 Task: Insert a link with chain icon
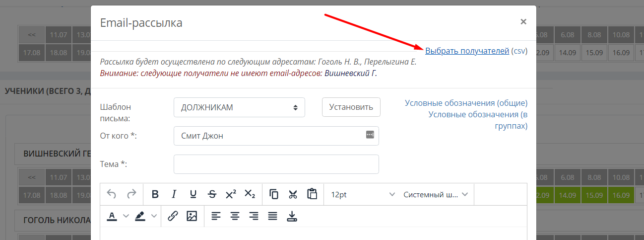pos(173,216)
